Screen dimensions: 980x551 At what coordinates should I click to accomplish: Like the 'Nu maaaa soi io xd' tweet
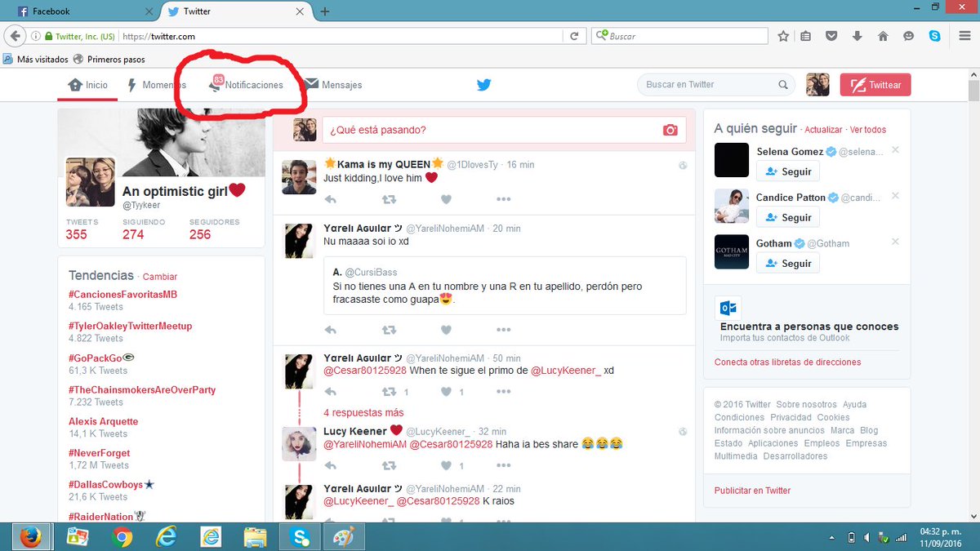[x=446, y=330]
